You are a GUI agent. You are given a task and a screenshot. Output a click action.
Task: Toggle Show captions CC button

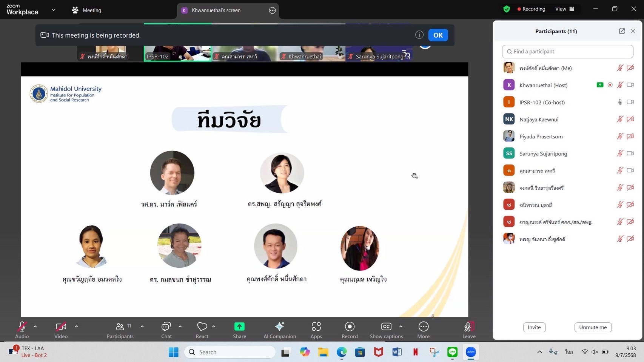click(x=386, y=327)
